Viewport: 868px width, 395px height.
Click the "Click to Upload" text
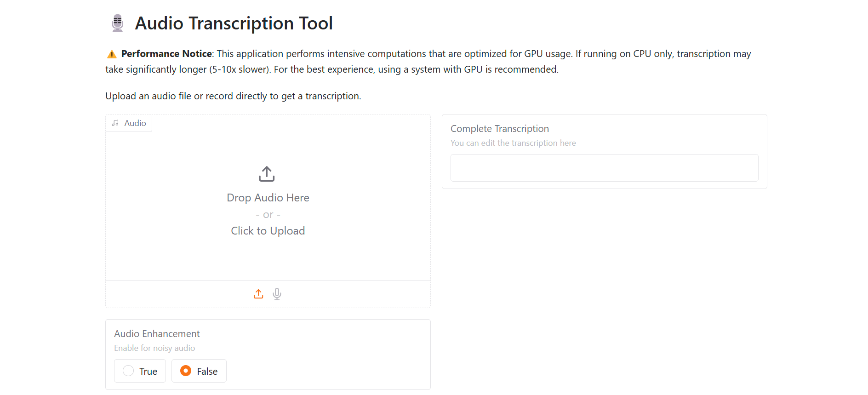click(268, 231)
